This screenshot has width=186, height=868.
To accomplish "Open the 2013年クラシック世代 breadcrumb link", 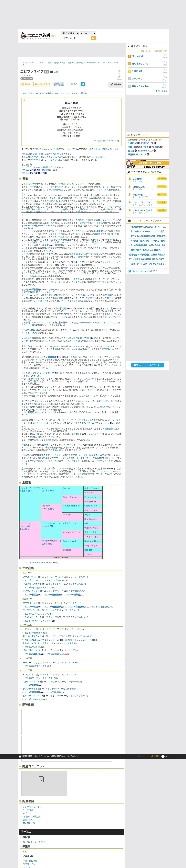I will tap(95, 63).
